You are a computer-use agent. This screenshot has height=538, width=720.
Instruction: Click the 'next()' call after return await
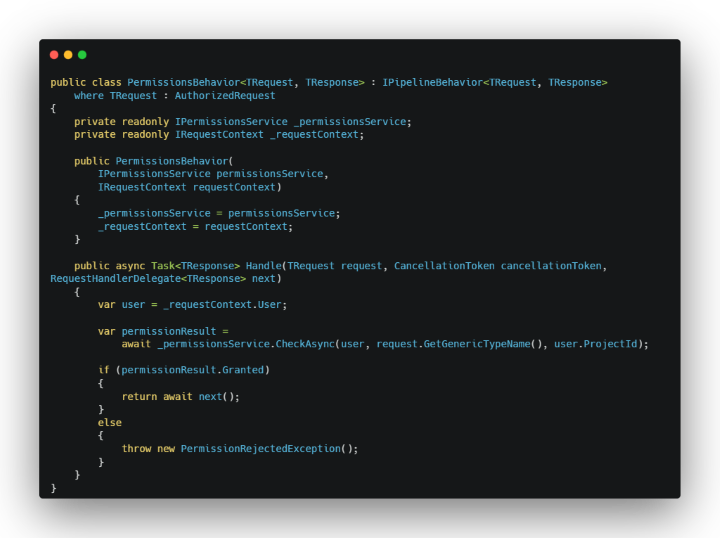tap(216, 397)
